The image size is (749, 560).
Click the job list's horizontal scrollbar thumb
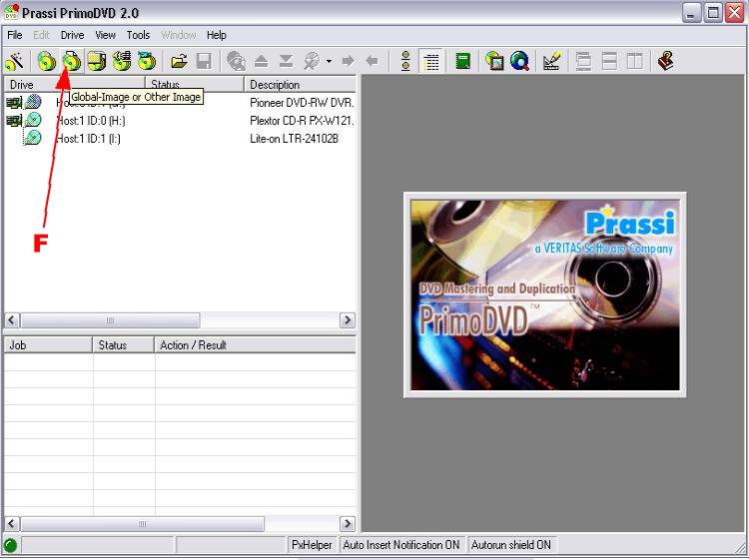(x=143, y=524)
